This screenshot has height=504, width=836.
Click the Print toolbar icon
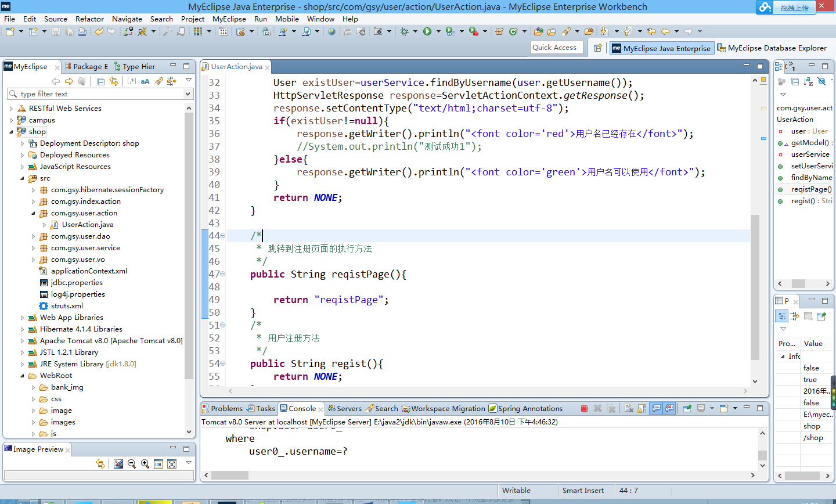coord(82,31)
